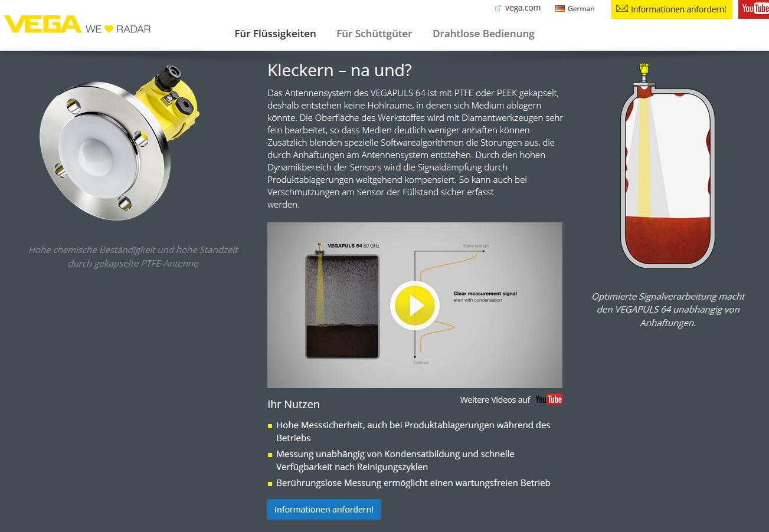769x532 pixels.
Task: Play the VEGAPULS 64 video
Action: point(415,306)
